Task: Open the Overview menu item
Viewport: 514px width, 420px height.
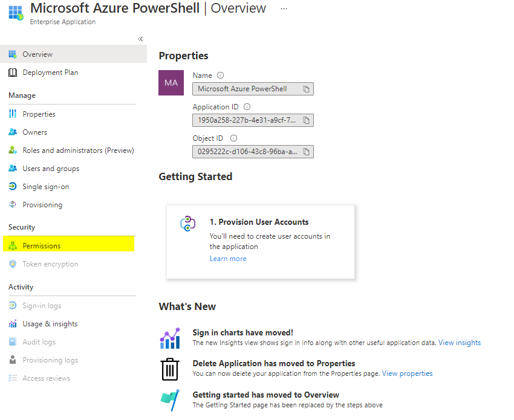Action: [x=73, y=54]
